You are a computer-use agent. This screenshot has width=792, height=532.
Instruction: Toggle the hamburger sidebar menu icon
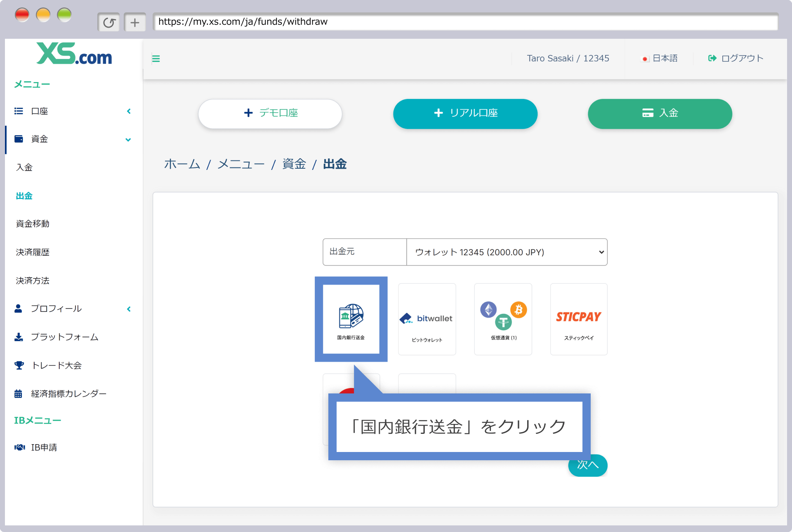(156, 59)
